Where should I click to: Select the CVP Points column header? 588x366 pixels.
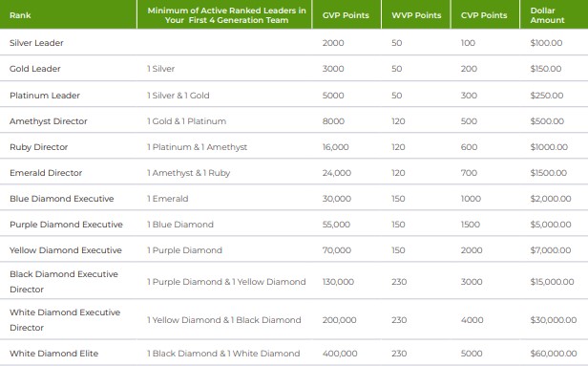[484, 15]
